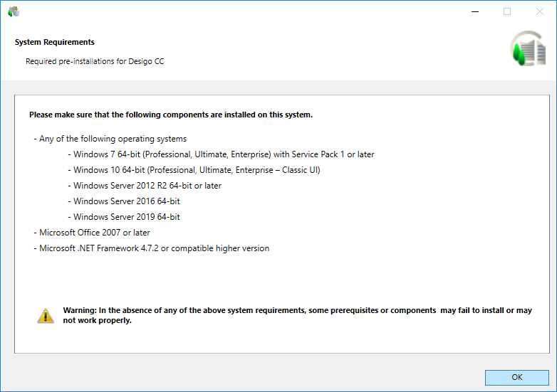Close the System Requirements dialog
This screenshot has width=557, height=392.
pos(539,11)
